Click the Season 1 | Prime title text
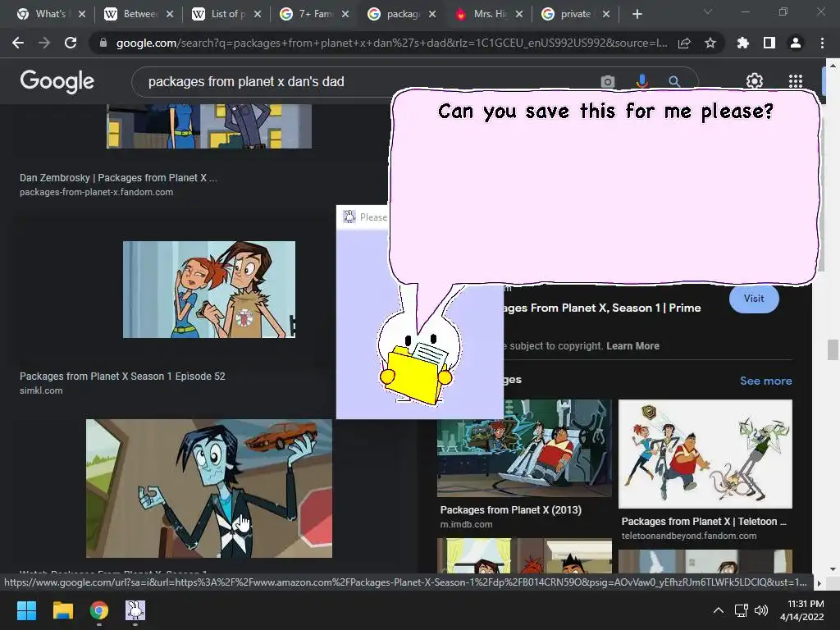The image size is (840, 630). pyautogui.click(x=601, y=308)
